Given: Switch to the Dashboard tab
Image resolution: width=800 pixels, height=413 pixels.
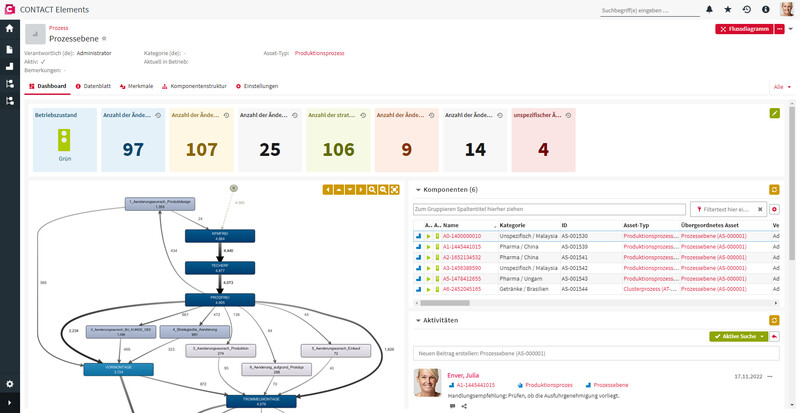Looking at the screenshot, I should (47, 86).
